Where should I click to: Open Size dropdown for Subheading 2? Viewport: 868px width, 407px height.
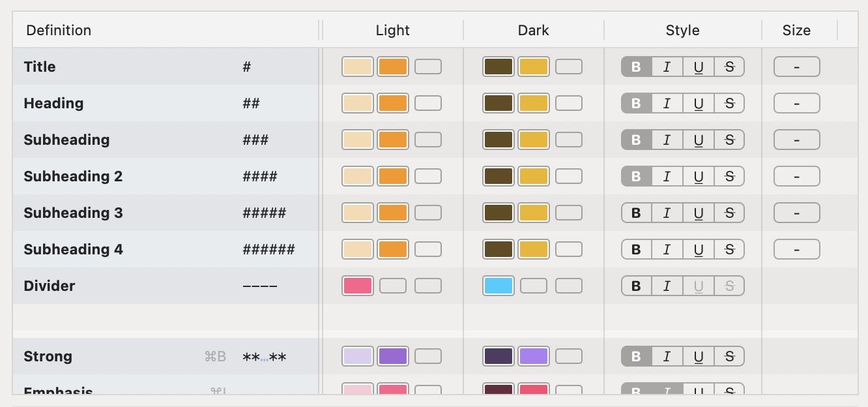[796, 176]
